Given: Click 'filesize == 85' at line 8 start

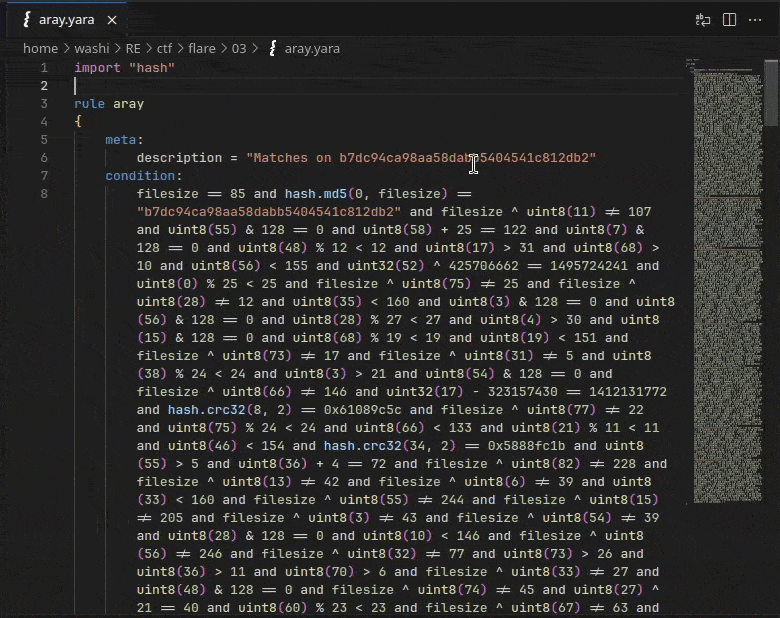Looking at the screenshot, I should click(x=191, y=194).
